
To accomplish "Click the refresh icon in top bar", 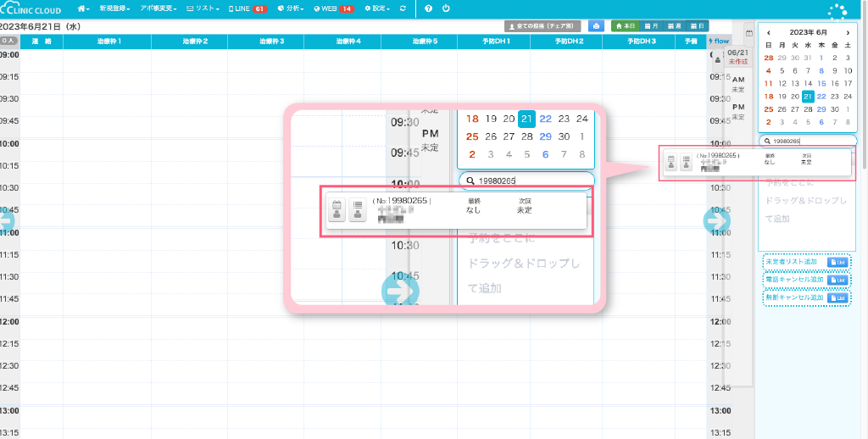I will point(402,8).
